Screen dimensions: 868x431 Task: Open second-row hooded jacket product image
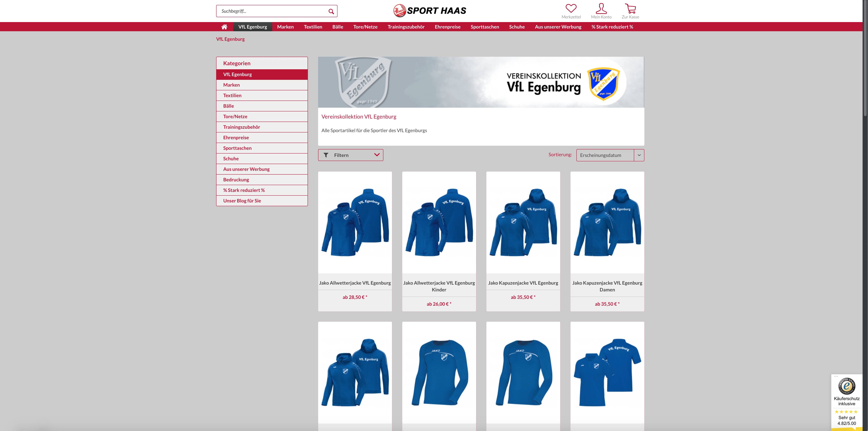pyautogui.click(x=355, y=372)
